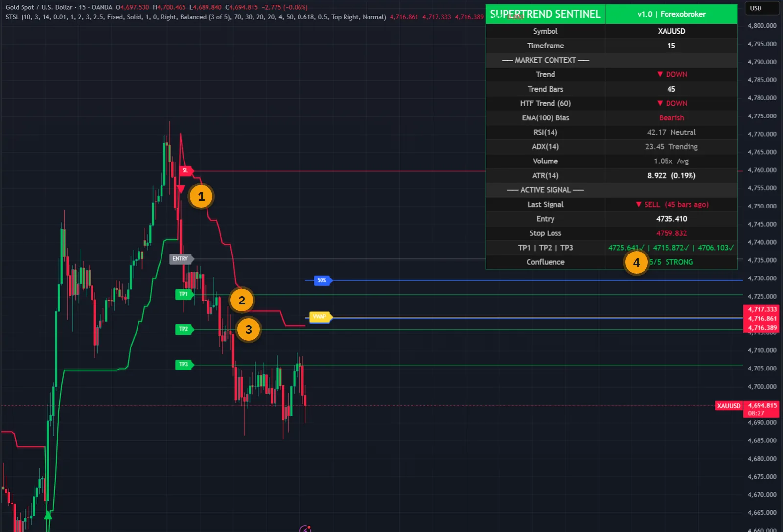Open the USD currency selector on price axis

[761, 8]
